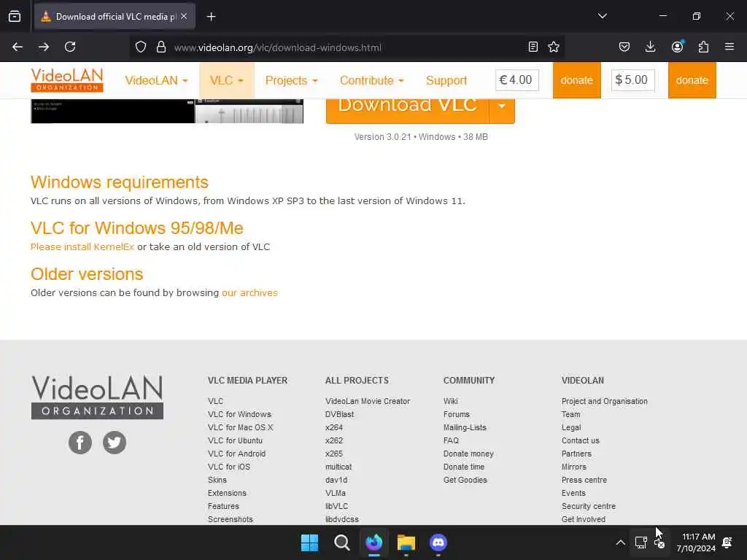
Task: Click the network status tray icon
Action: [641, 542]
